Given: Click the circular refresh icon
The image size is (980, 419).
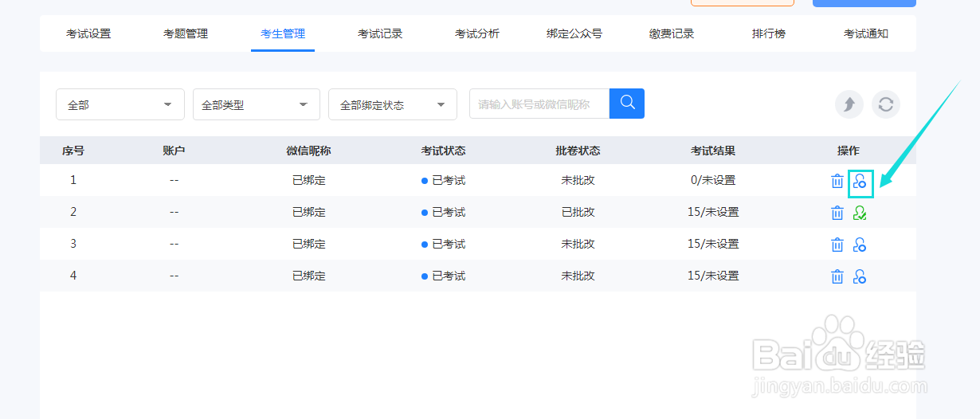Looking at the screenshot, I should (x=886, y=104).
